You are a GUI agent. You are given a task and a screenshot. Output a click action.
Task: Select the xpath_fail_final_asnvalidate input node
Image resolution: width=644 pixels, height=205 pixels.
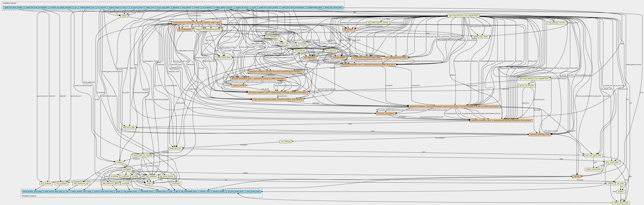pos(36,7)
